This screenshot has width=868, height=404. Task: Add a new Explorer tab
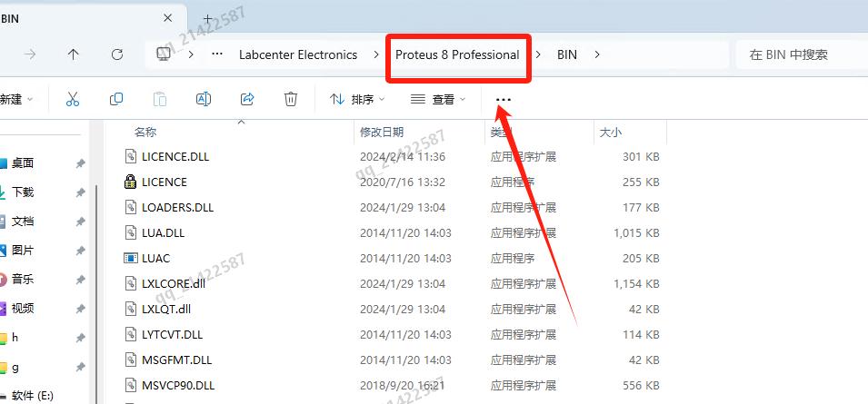(x=207, y=19)
